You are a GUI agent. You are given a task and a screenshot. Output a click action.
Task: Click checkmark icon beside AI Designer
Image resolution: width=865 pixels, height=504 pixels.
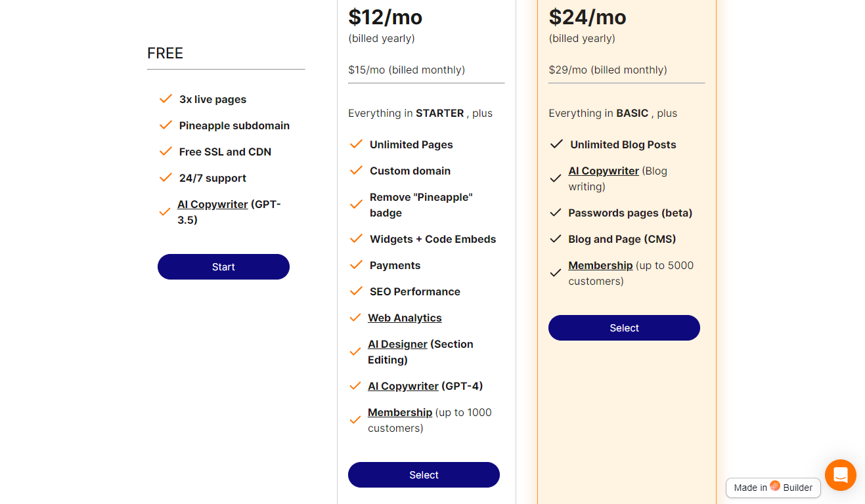(355, 352)
